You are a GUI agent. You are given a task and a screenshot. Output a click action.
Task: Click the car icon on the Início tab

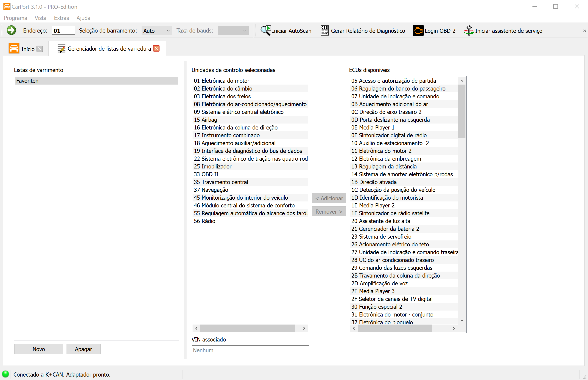pyautogui.click(x=14, y=48)
